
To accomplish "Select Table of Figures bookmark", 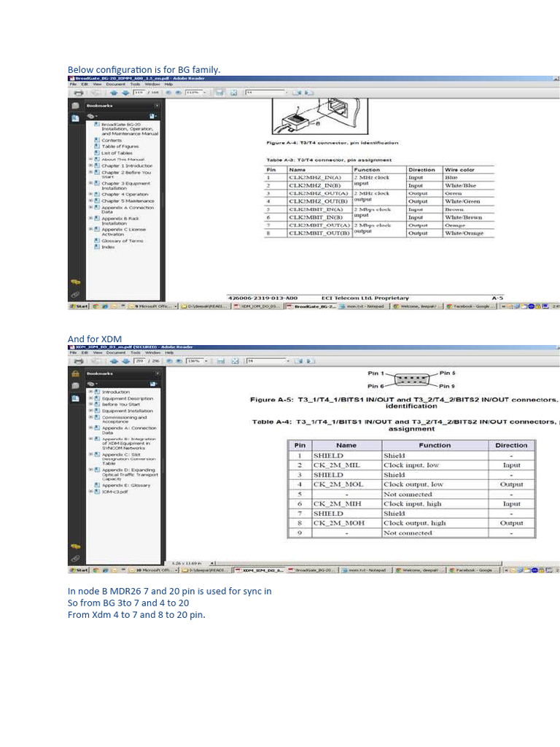I will click(x=120, y=147).
